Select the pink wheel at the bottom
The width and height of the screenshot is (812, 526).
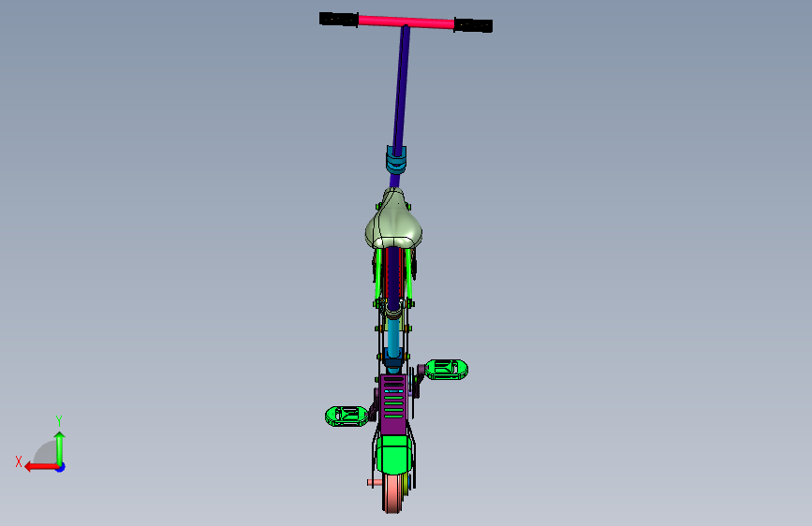393,493
